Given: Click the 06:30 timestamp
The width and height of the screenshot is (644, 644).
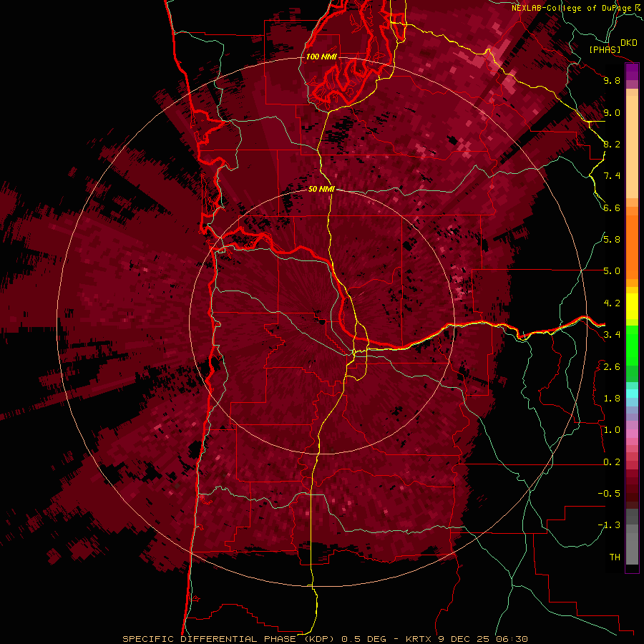Looking at the screenshot, I should tap(512, 639).
